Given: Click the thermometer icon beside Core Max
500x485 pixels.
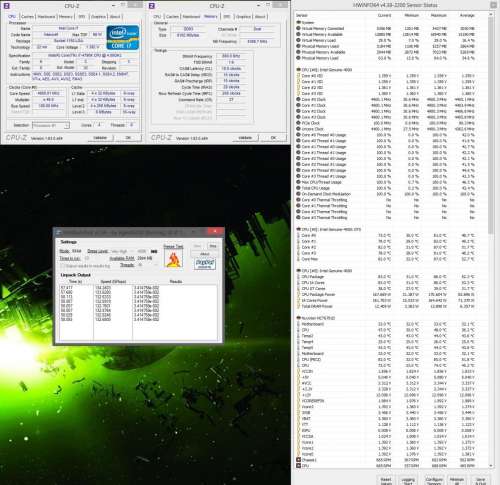Looking at the screenshot, I should point(298,259).
